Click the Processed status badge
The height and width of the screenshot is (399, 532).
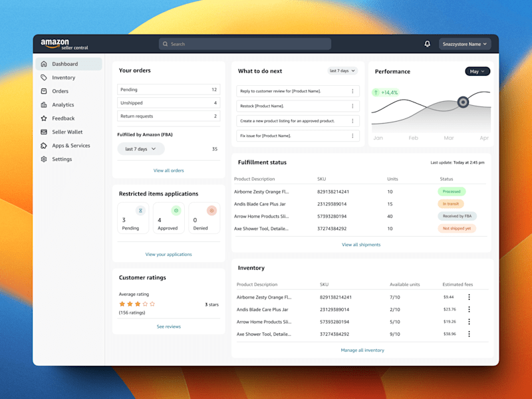point(452,192)
